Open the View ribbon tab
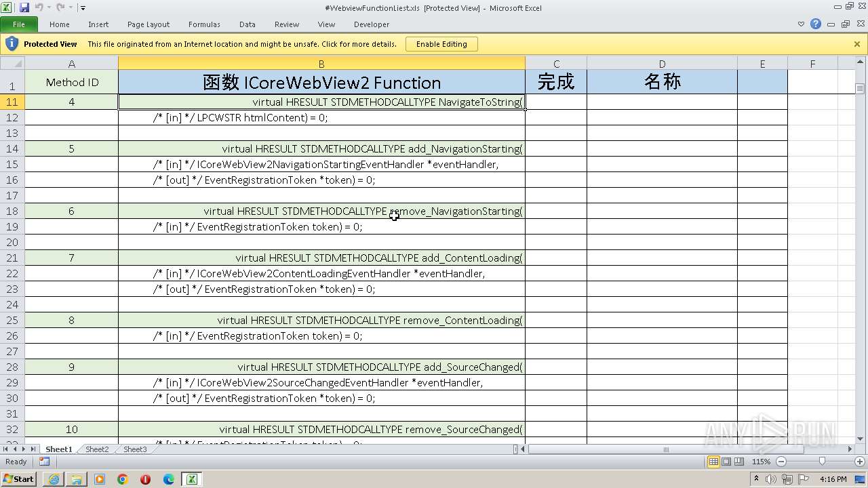This screenshot has width=868, height=488. tap(327, 24)
